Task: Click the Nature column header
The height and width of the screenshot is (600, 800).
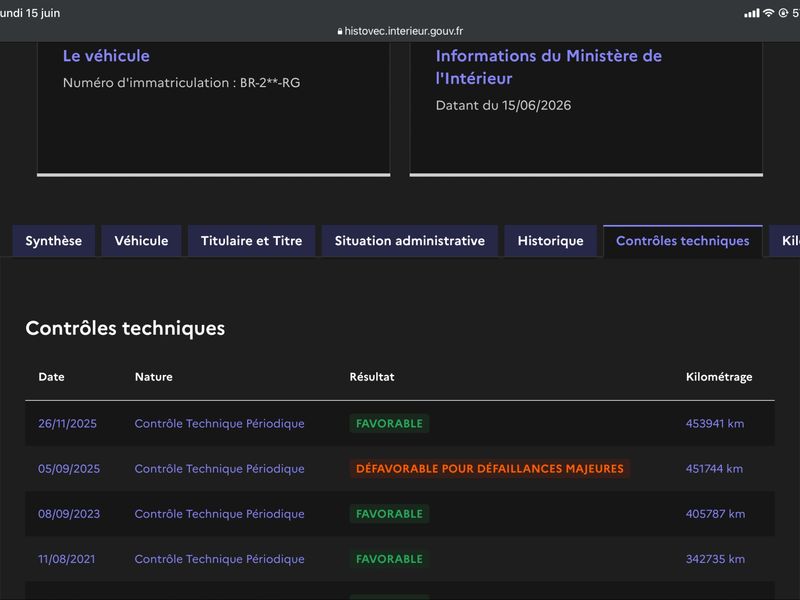Action: point(154,377)
